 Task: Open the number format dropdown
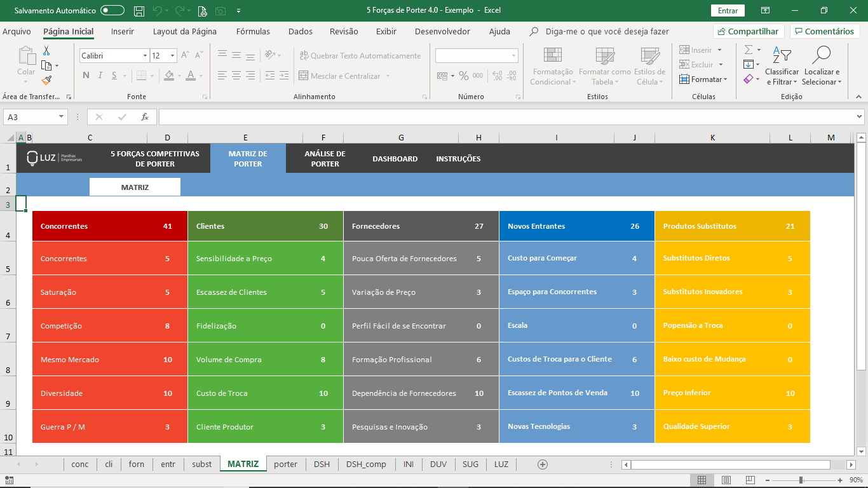point(513,56)
